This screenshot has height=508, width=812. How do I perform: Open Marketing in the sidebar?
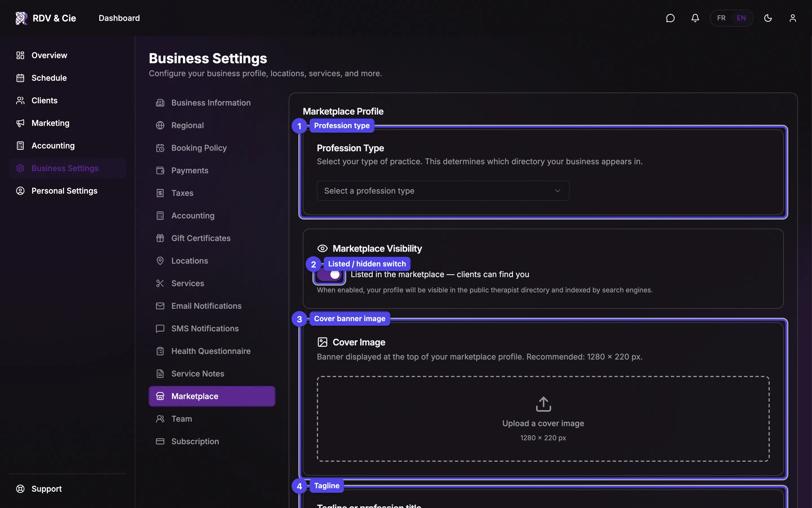point(67,123)
